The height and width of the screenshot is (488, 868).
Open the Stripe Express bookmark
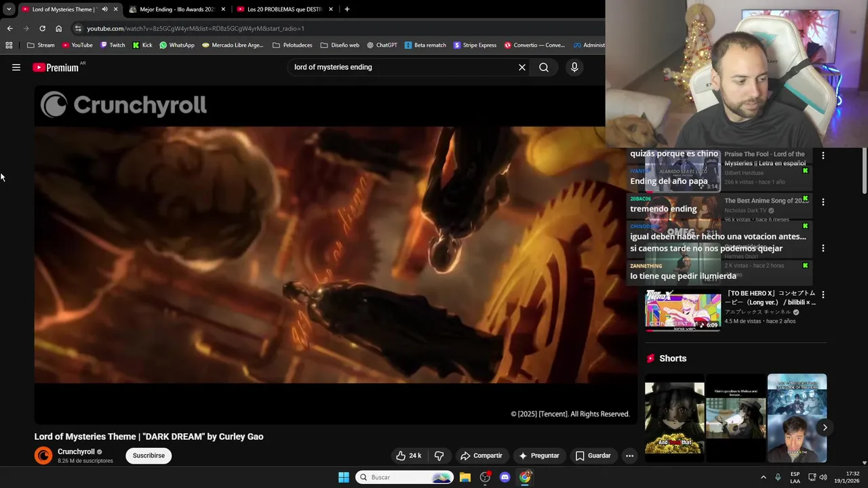pyautogui.click(x=475, y=45)
